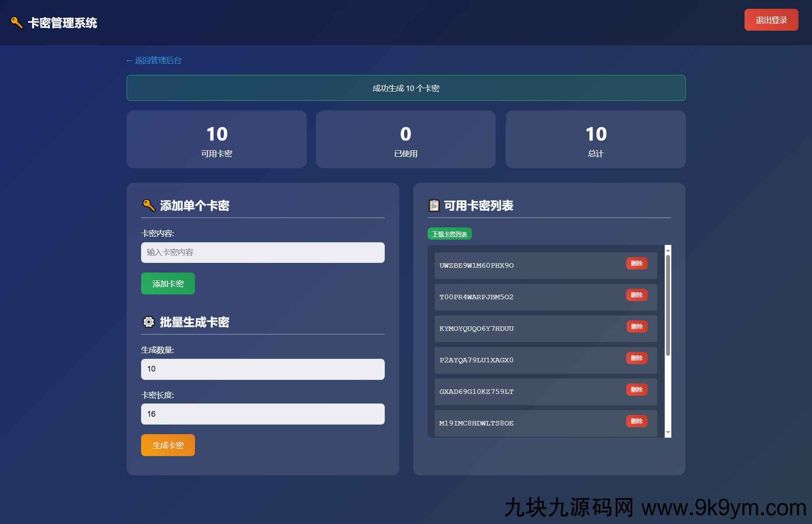The width and height of the screenshot is (812, 524).
Task: Select the 生成数量 field showing 10
Action: 262,369
